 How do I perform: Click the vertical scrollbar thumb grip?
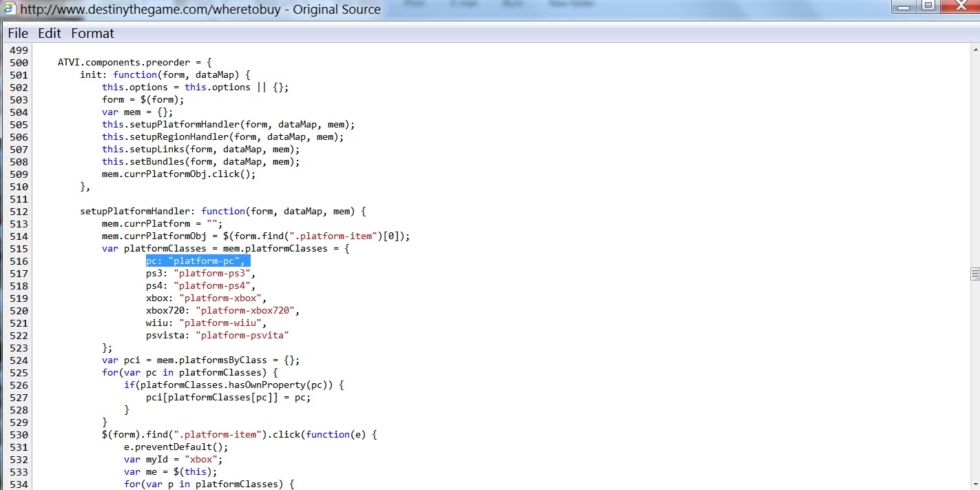(974, 274)
